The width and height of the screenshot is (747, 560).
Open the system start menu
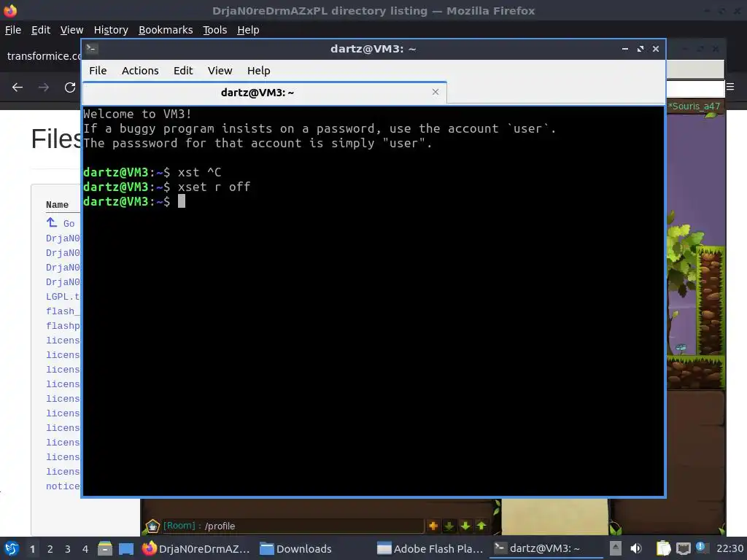(12, 548)
